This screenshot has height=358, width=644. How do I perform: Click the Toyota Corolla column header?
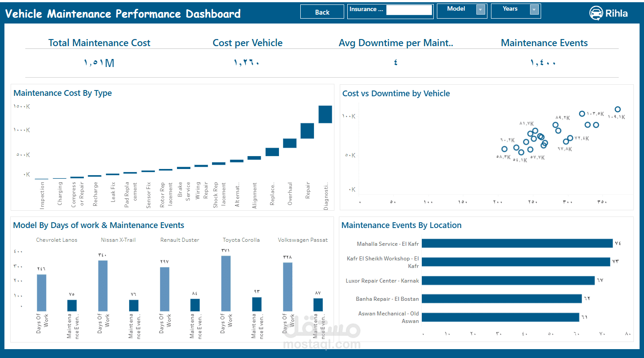241,240
